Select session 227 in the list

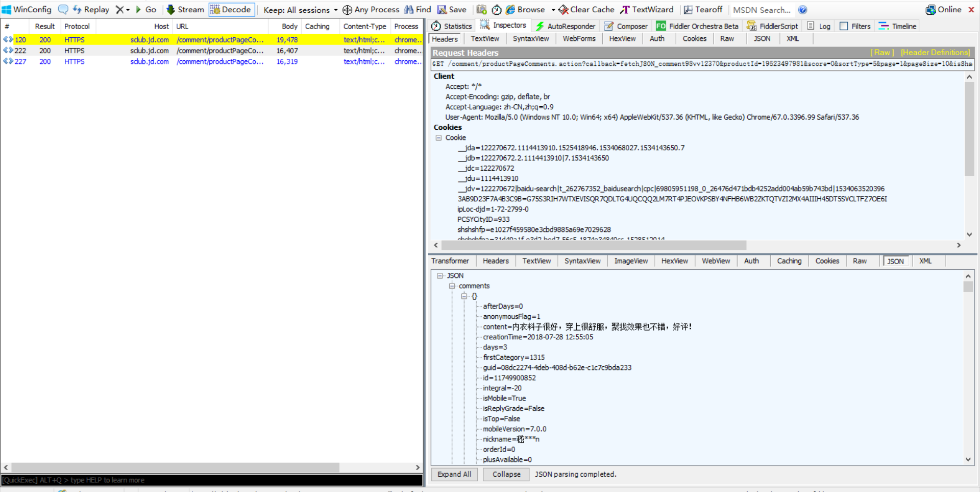(212, 61)
